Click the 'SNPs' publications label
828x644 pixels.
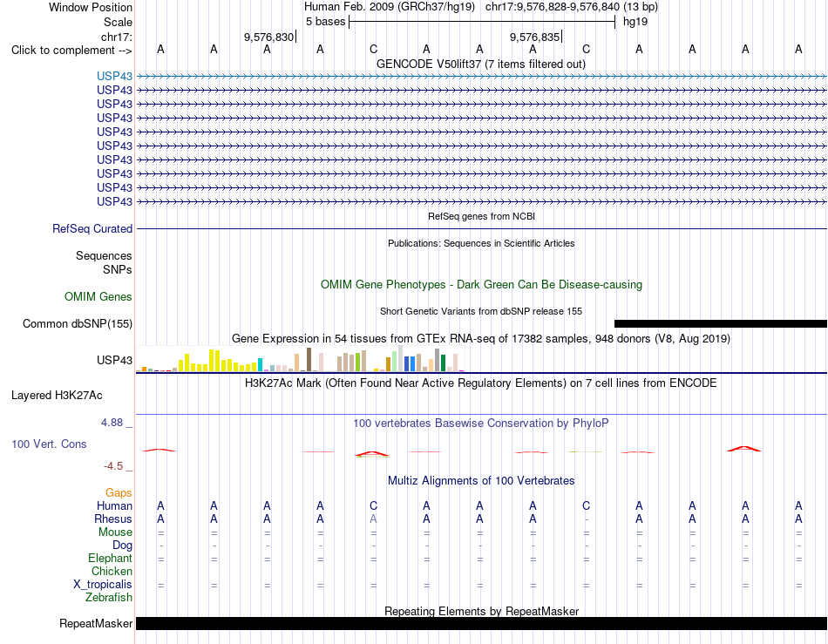(118, 269)
